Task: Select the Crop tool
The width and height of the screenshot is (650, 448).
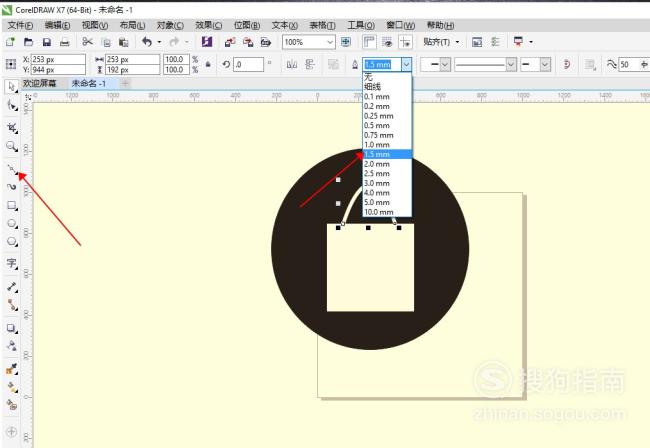Action: pyautogui.click(x=12, y=127)
